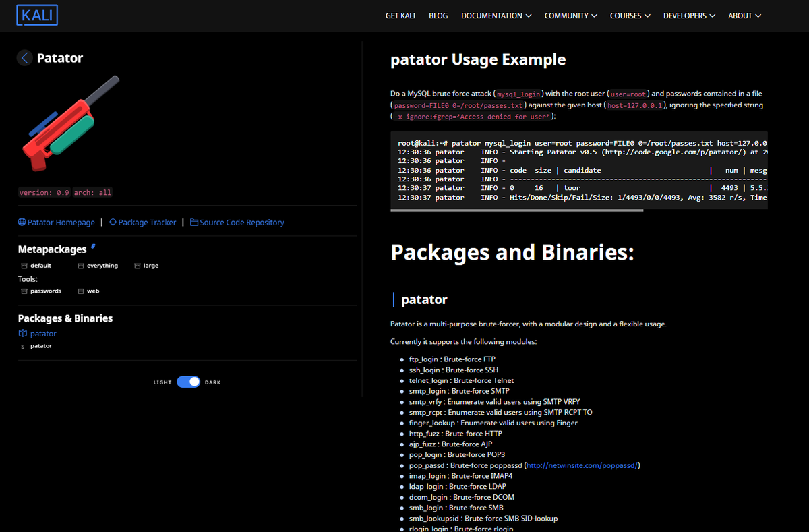Open the Community menu

click(570, 16)
